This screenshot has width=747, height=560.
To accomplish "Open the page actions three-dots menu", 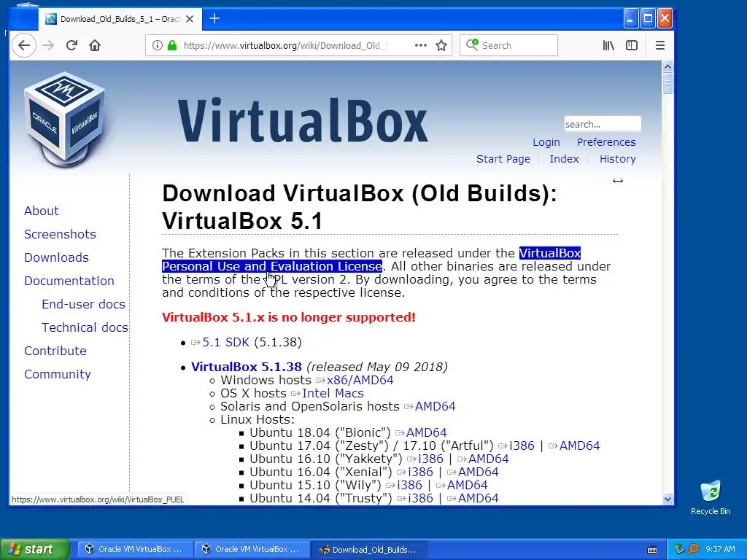I will pos(421,45).
